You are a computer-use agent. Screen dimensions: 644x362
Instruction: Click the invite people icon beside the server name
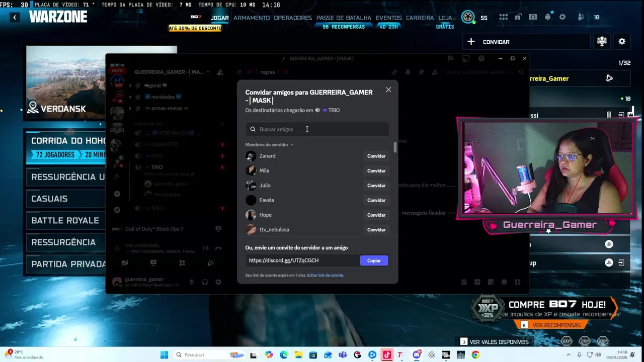220,72
